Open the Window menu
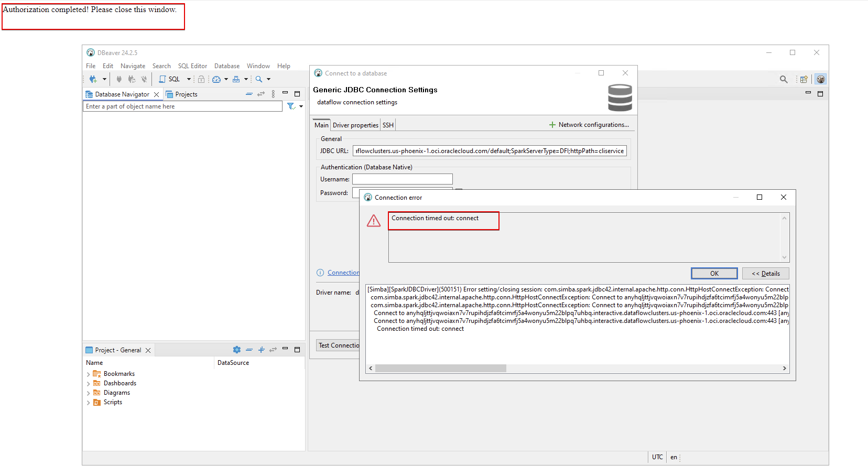The height and width of the screenshot is (476, 868). (x=258, y=66)
